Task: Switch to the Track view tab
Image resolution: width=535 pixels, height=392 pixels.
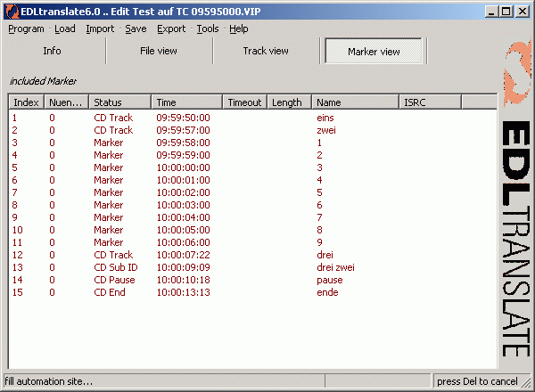Action: pos(266,52)
